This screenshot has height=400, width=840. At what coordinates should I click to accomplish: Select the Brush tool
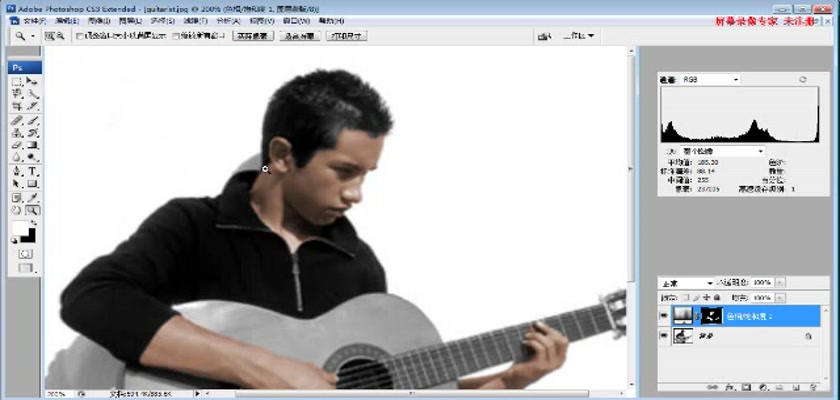[32, 120]
